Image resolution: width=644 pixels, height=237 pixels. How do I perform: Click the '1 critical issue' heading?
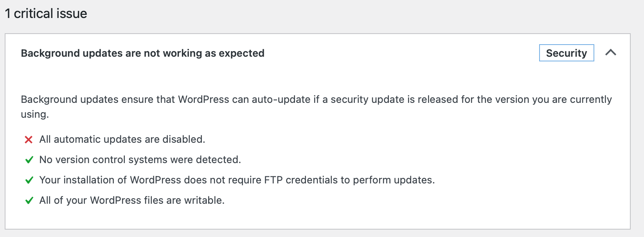tap(46, 14)
